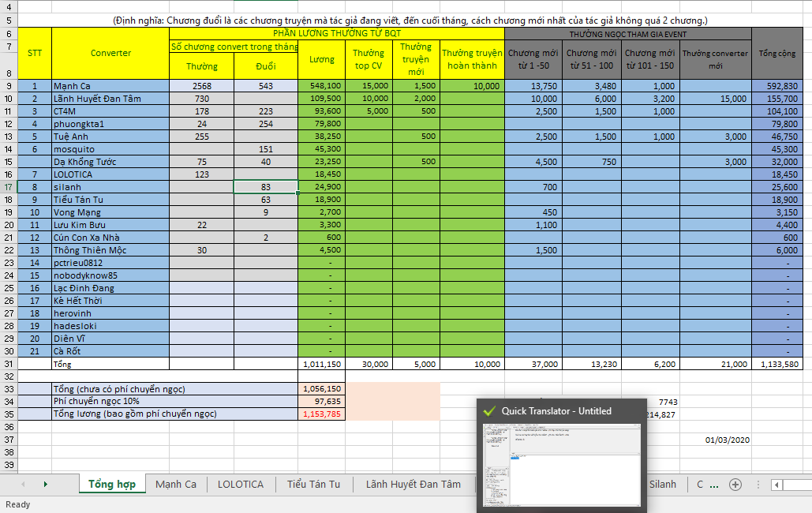Select red total cell 1,153,785
812x513 pixels.
322,414
